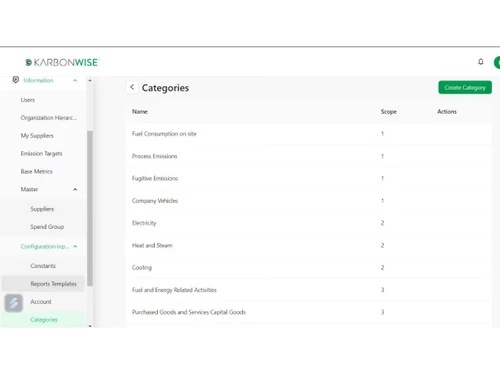Image resolution: width=500 pixels, height=375 pixels.
Task: Select Fuel and Energy Related Activities row
Action: [x=309, y=290]
